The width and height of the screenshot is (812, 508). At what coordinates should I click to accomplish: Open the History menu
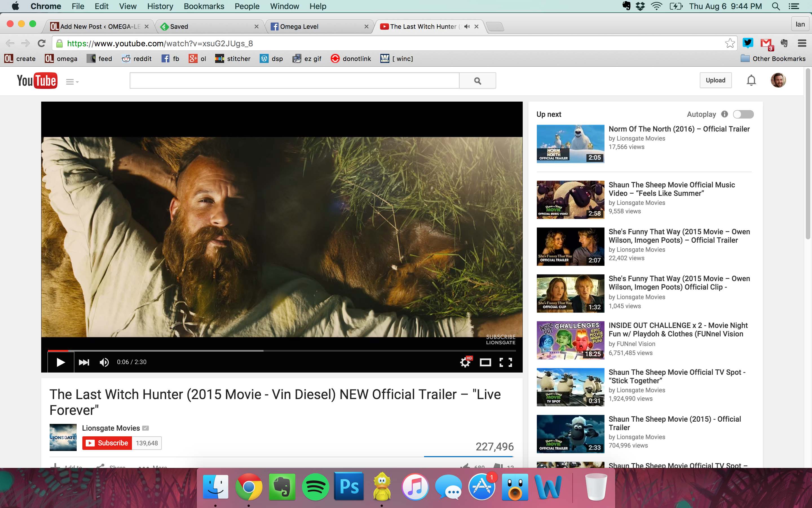[160, 6]
